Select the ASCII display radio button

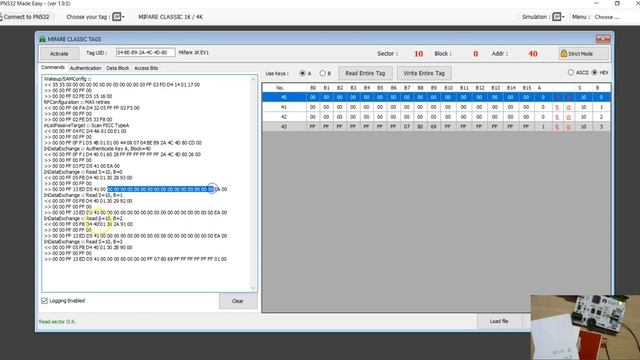point(571,72)
